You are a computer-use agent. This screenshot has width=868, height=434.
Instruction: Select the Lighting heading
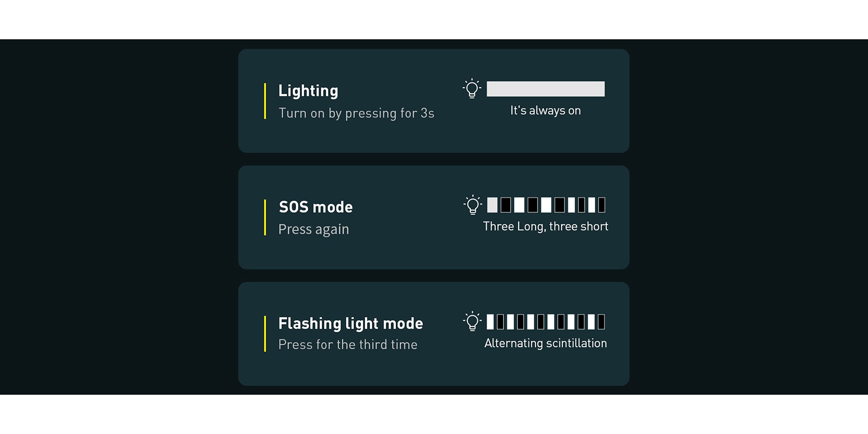(308, 91)
